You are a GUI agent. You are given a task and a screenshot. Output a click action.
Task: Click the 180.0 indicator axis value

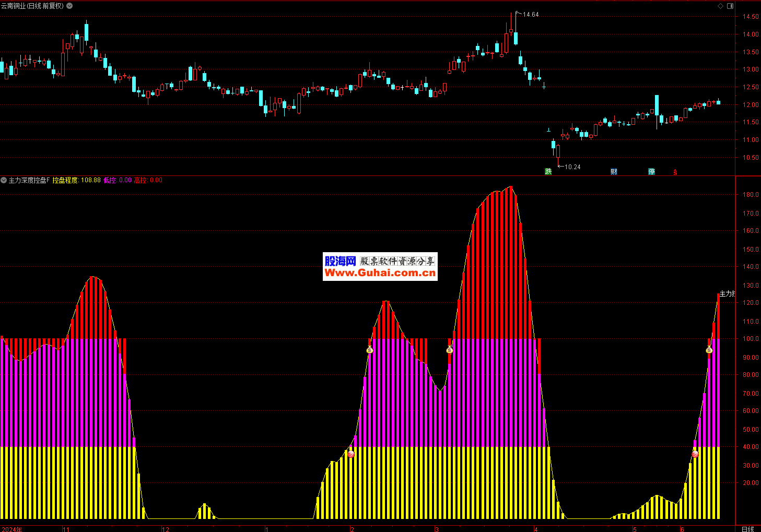point(751,195)
